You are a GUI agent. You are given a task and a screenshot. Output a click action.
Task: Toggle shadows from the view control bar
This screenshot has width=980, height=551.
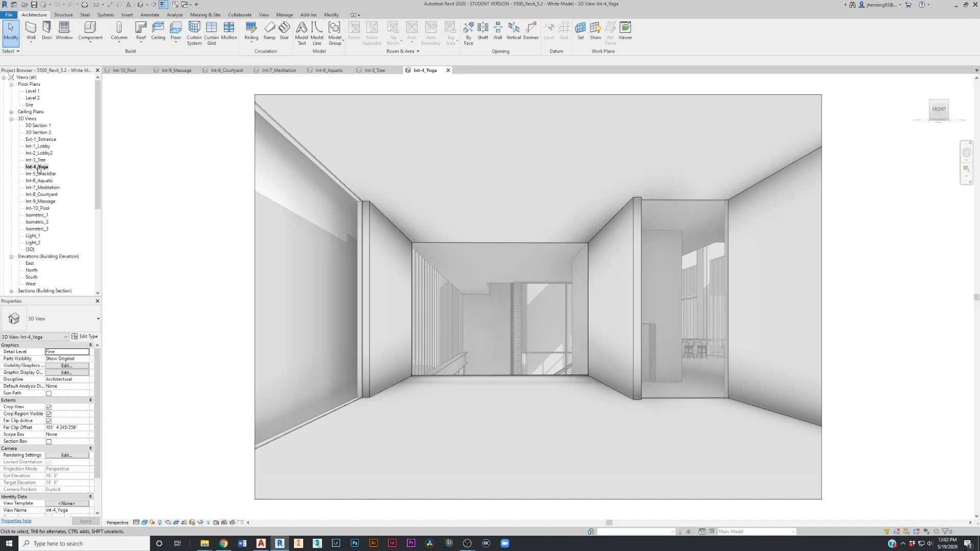tap(152, 522)
